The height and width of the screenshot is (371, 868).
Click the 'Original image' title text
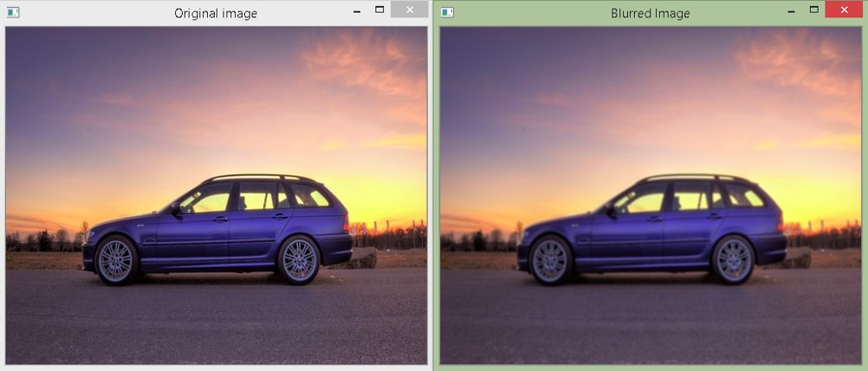(216, 13)
